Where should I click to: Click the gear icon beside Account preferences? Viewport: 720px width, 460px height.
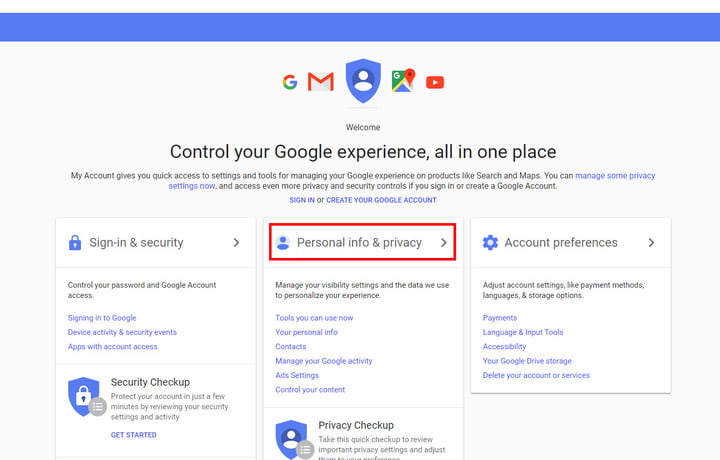[490, 242]
